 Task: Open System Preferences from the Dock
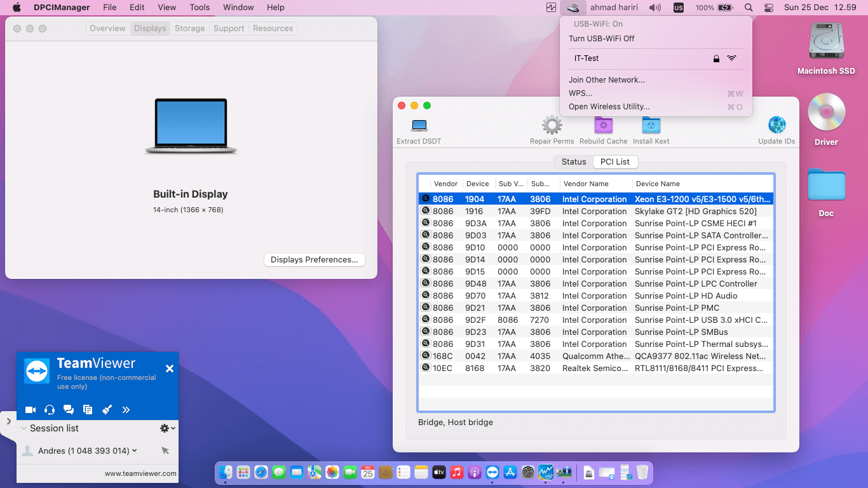pyautogui.click(x=528, y=472)
